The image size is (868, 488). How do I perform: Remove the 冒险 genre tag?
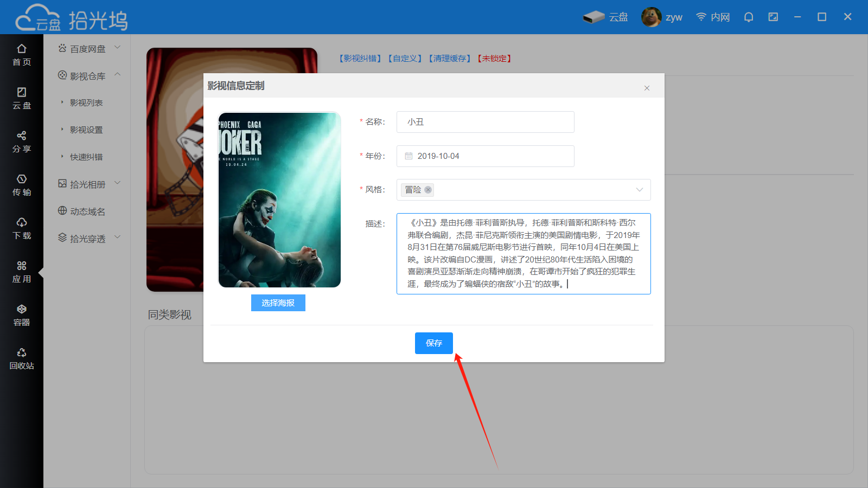click(428, 190)
